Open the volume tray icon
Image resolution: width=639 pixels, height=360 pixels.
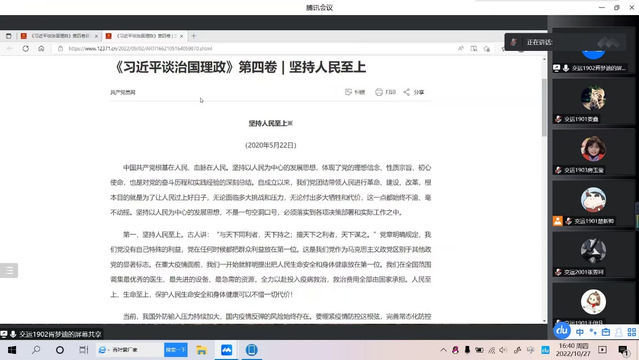tap(503, 350)
